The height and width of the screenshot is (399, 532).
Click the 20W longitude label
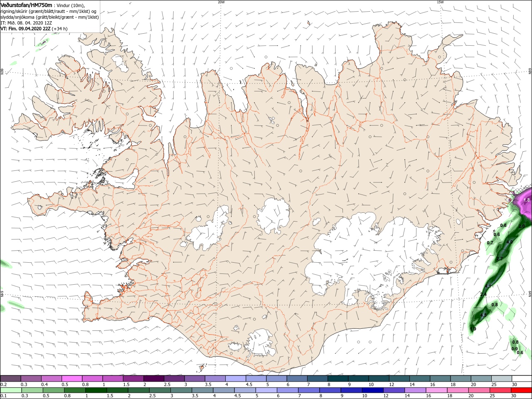221,2
